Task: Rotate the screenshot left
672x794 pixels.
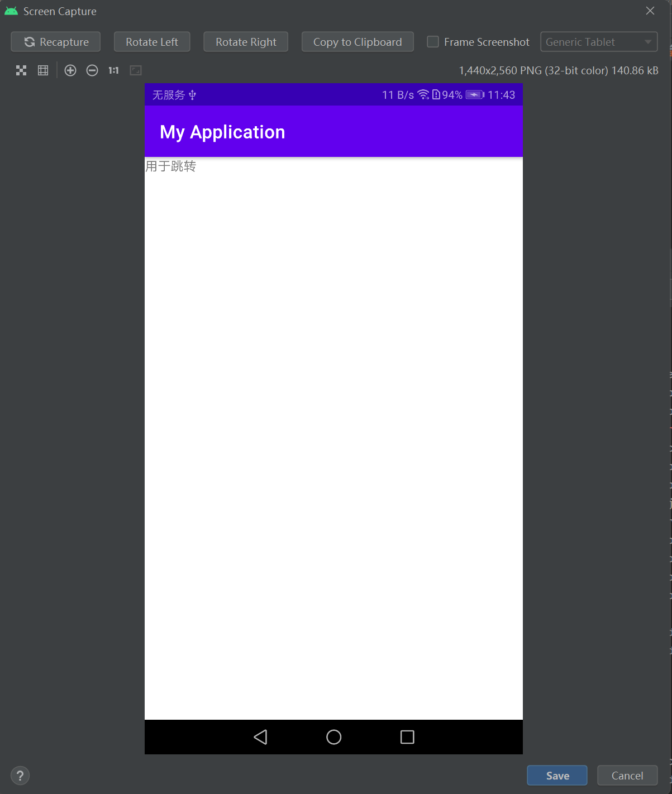Action: 152,42
